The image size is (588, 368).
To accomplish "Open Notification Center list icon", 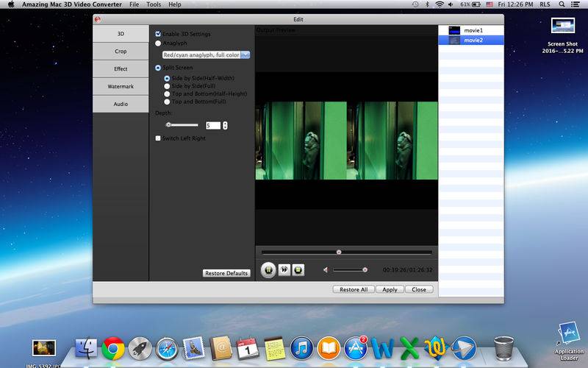I will click(x=575, y=4).
